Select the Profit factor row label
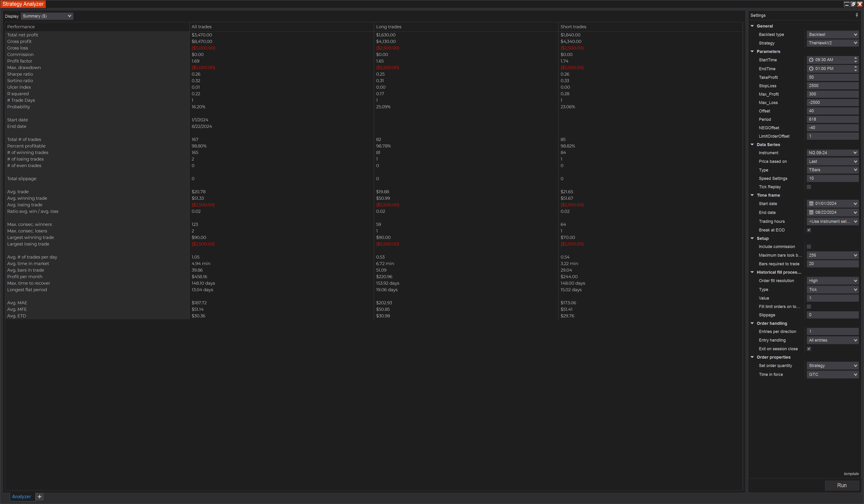 [x=20, y=61]
